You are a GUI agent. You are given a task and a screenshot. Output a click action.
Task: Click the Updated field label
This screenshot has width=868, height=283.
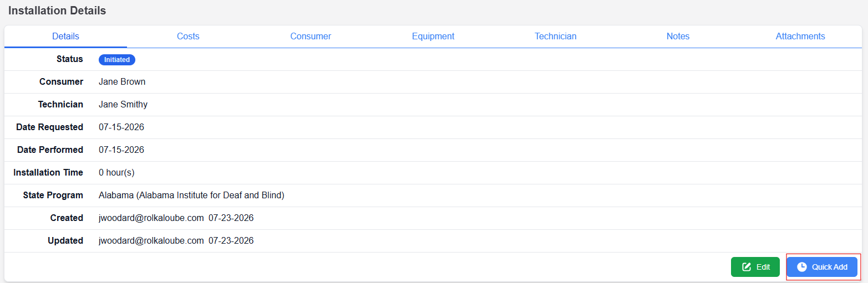click(65, 241)
